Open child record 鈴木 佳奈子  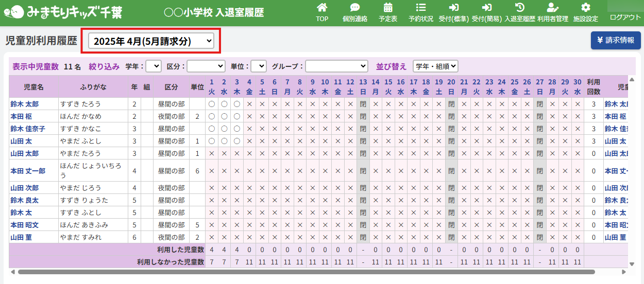click(x=28, y=129)
